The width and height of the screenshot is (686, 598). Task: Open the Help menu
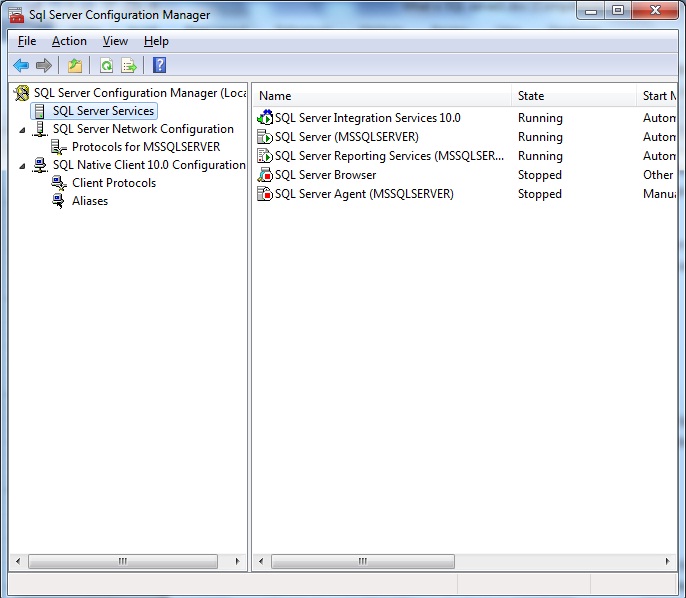click(156, 41)
